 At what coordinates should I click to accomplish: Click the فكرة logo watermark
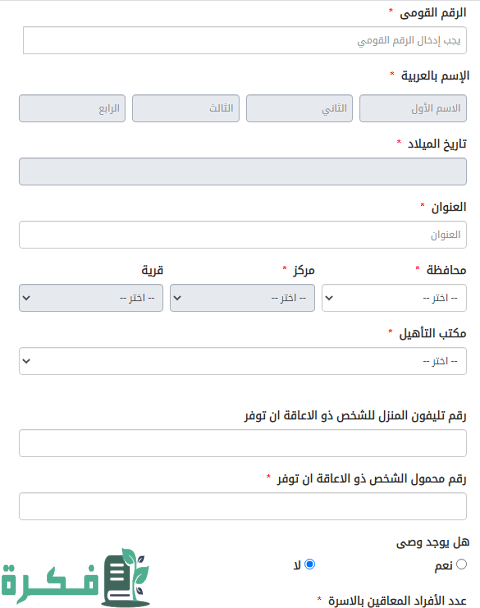tap(76, 578)
